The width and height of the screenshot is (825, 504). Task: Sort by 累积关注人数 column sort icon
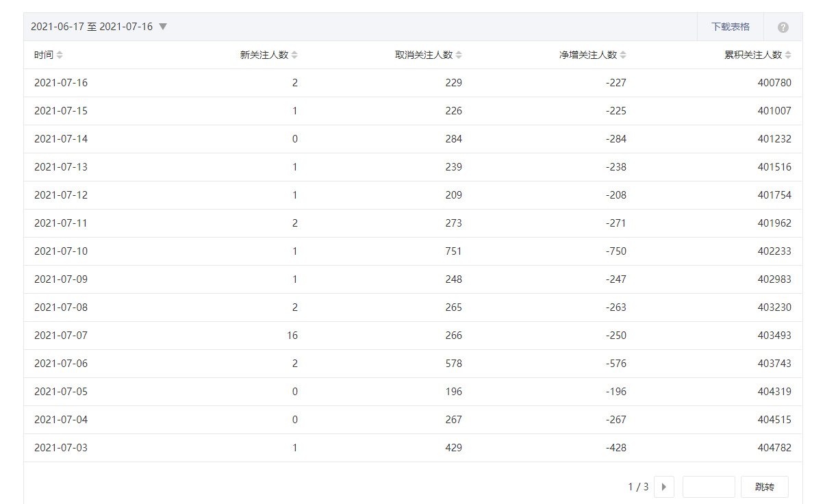(788, 55)
